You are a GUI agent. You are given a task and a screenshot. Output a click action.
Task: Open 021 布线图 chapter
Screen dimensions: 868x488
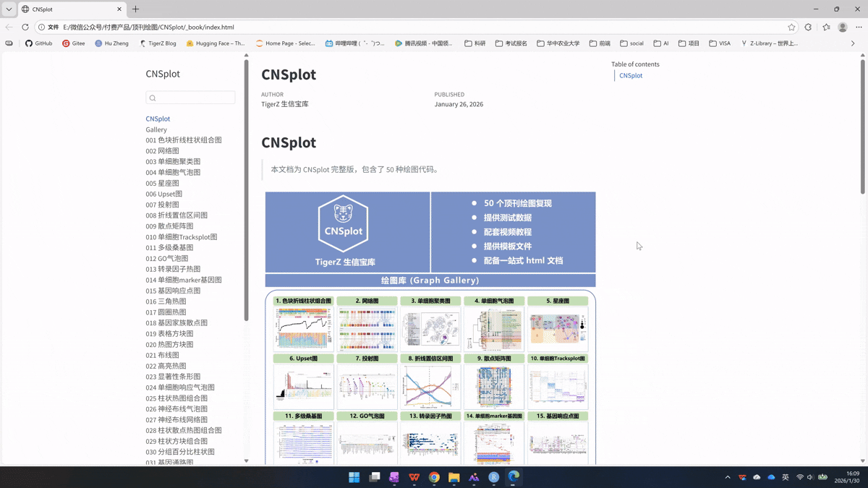(x=162, y=355)
